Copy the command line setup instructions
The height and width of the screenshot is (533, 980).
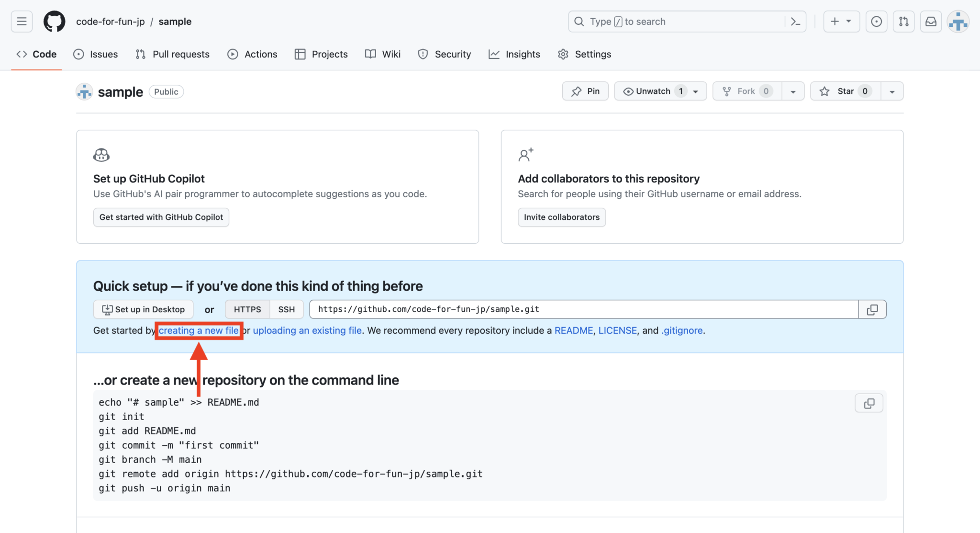pos(869,403)
